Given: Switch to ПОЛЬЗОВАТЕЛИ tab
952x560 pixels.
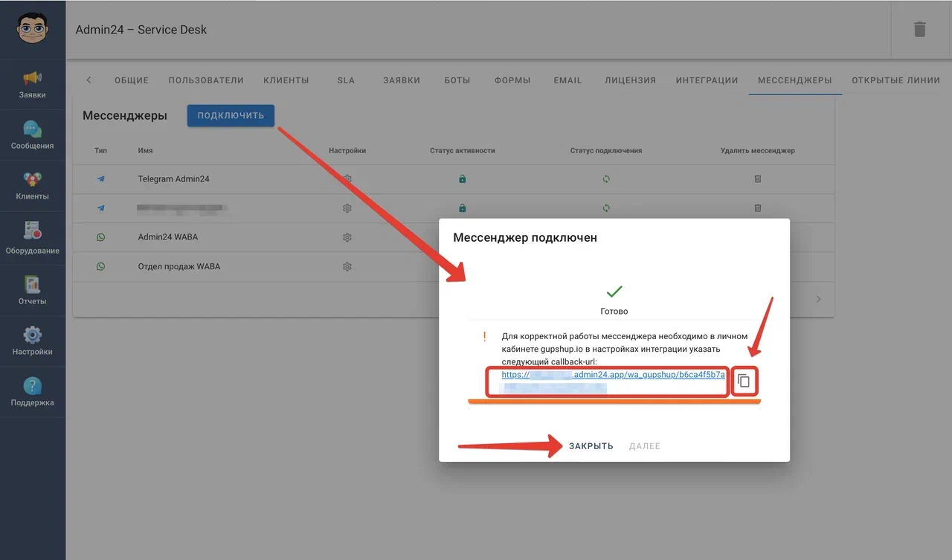Looking at the screenshot, I should coord(206,80).
